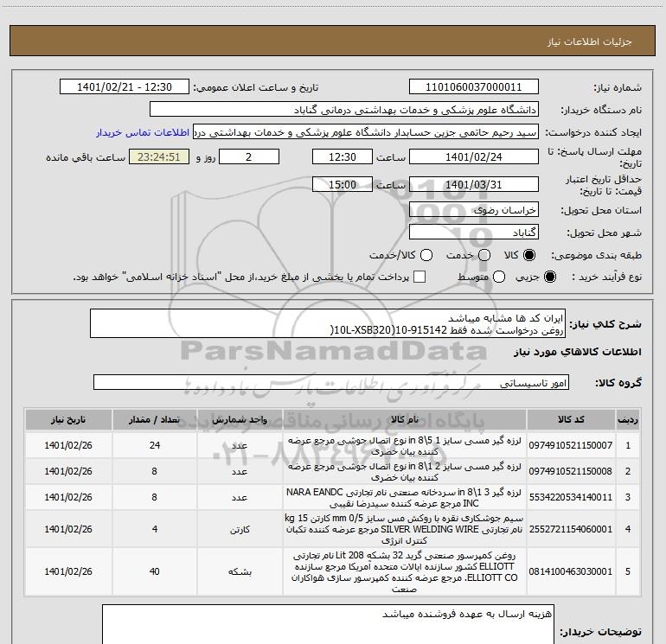Click the announcement date field 1401/02/21 - 12:30
666x644 pixels.
[125, 87]
